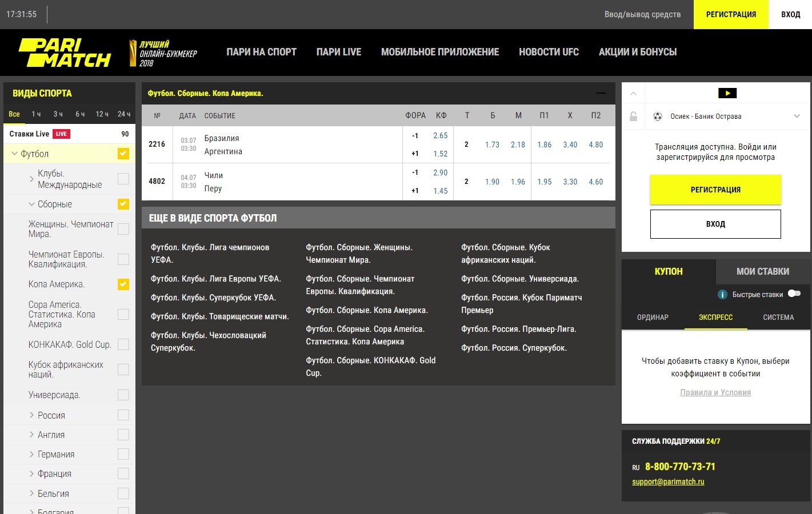Check the Кубок африканских наций checkbox
The width and height of the screenshot is (812, 514).
click(x=123, y=370)
